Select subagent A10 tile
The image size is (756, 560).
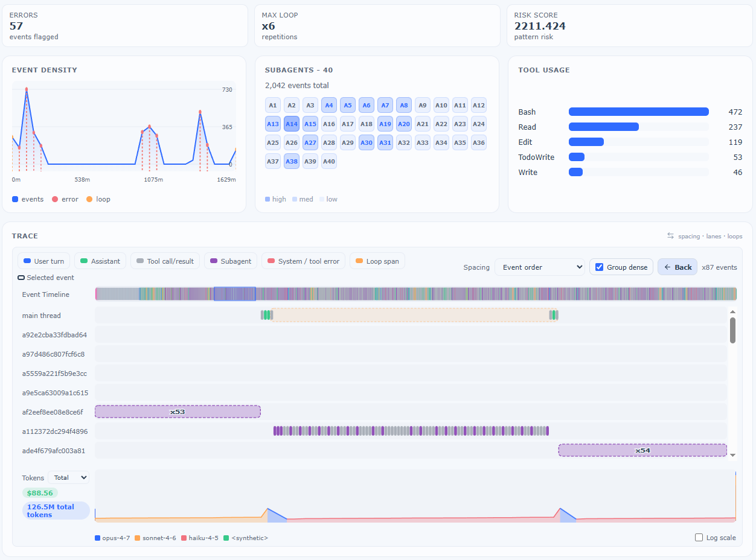(x=441, y=106)
